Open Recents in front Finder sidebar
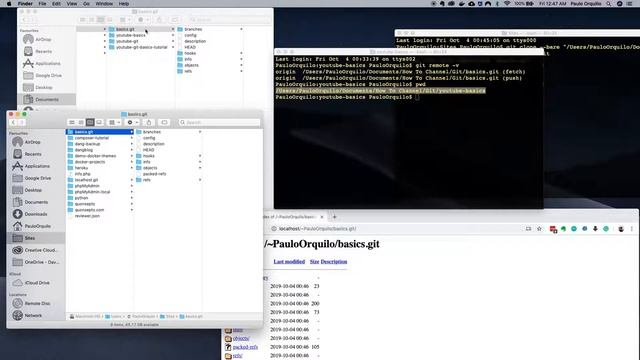Screen dimensions: 640x360 pos(33,154)
